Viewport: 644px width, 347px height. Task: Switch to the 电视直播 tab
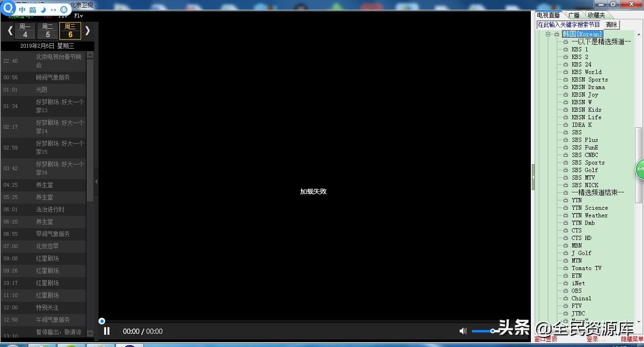tap(548, 15)
